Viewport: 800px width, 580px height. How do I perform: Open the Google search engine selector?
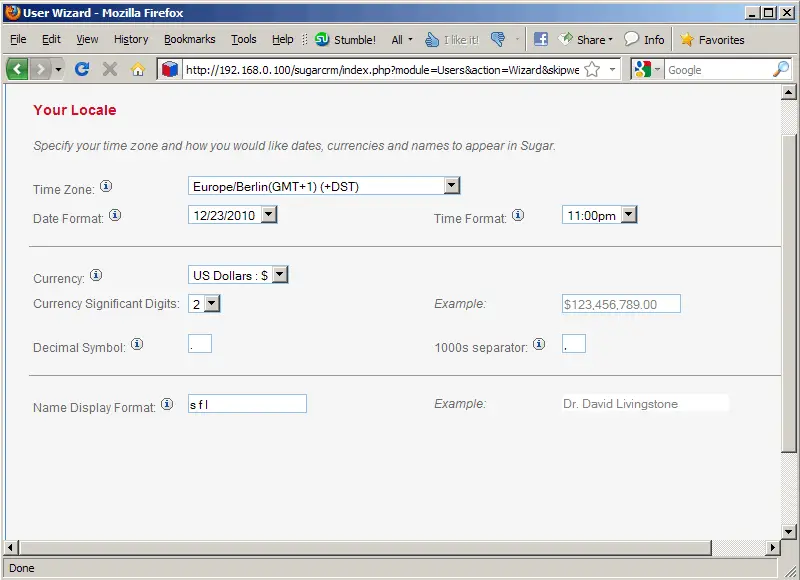coord(647,69)
